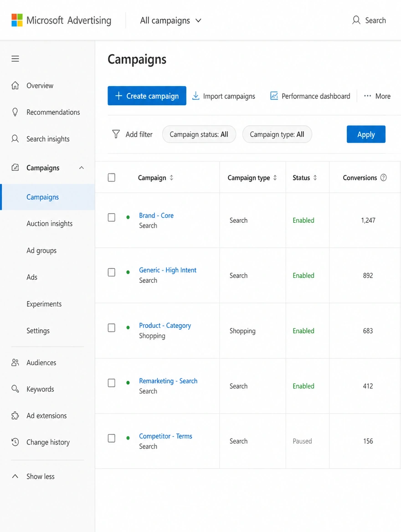
Task: Open Ads sidebar item
Action: point(32,277)
